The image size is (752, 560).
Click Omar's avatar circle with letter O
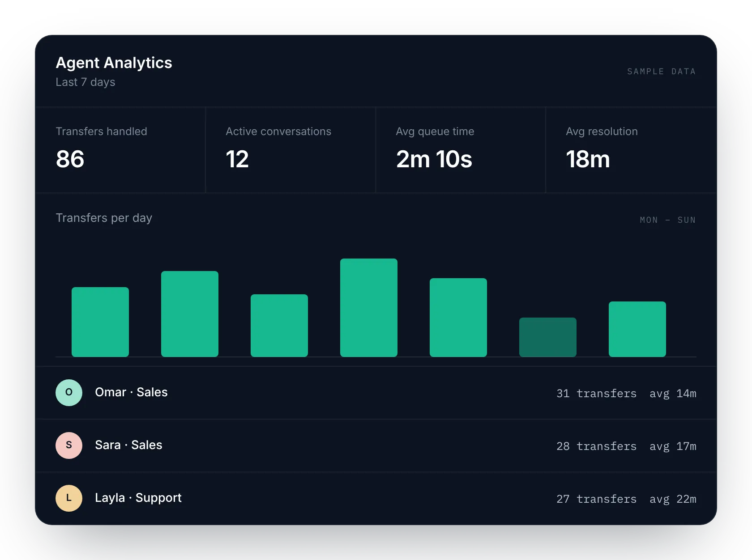[x=69, y=393]
